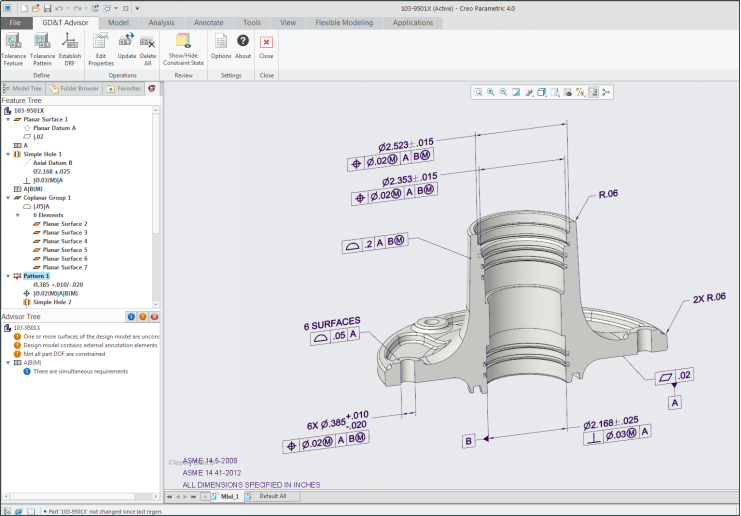This screenshot has height=516, width=741.
Task: Open the Saved Orientations dropdown
Action: [555, 92]
